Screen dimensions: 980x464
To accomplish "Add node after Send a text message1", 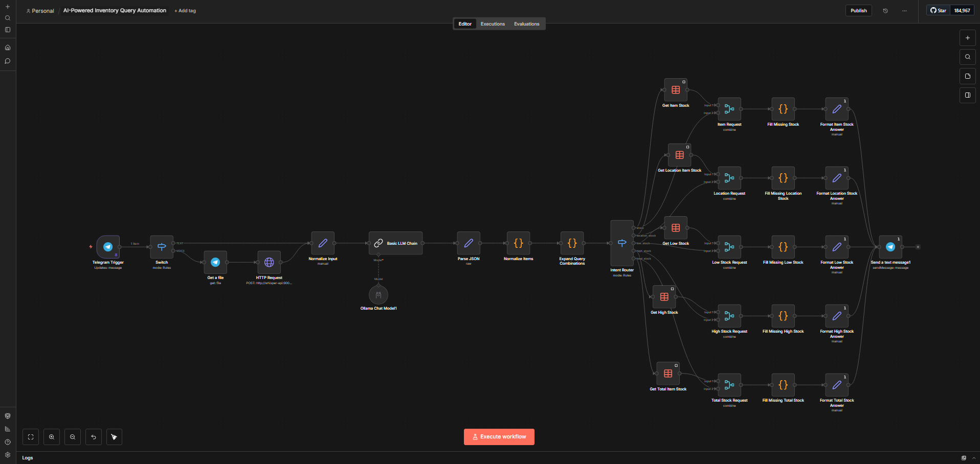I will pos(918,247).
